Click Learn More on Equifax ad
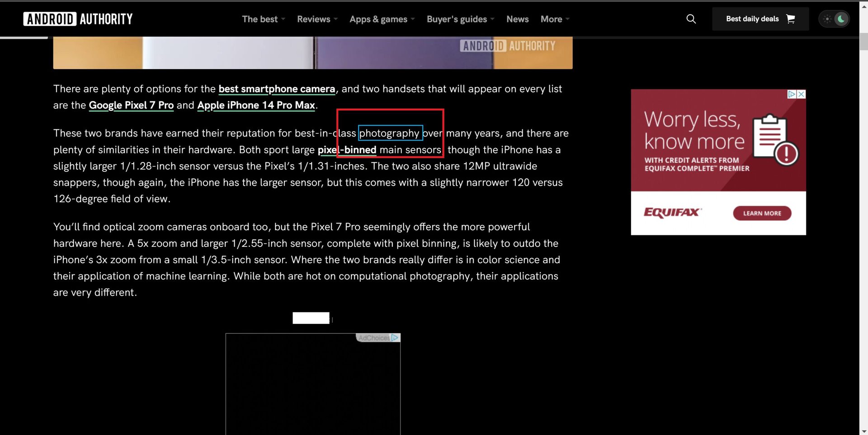The height and width of the screenshot is (435, 868). pyautogui.click(x=762, y=213)
